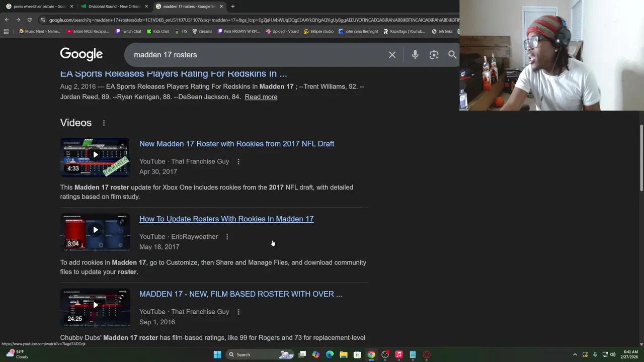This screenshot has height=362, width=644.
Task: Start voice search with the microphone icon
Action: coord(415,54)
